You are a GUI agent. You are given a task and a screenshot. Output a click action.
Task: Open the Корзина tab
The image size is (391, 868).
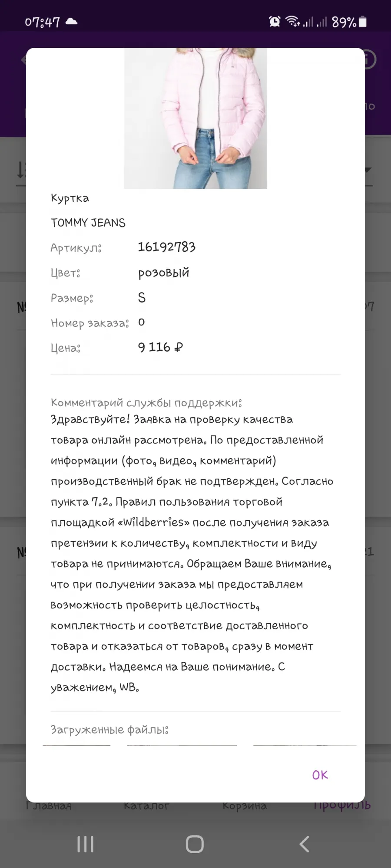(x=245, y=806)
